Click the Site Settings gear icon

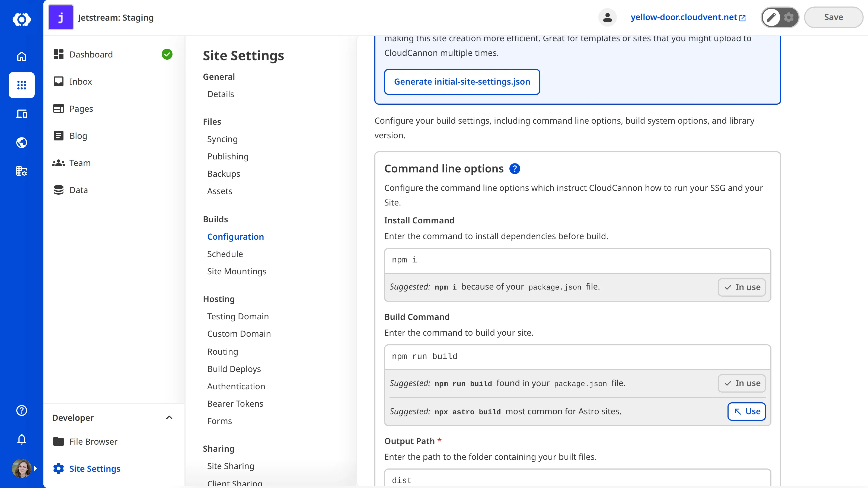point(59,468)
